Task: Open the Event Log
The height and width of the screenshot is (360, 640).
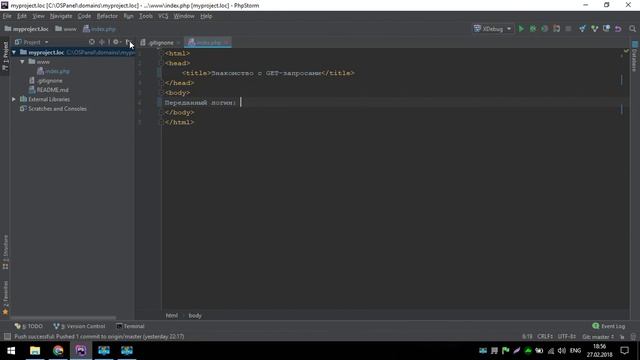Action: coord(609,326)
